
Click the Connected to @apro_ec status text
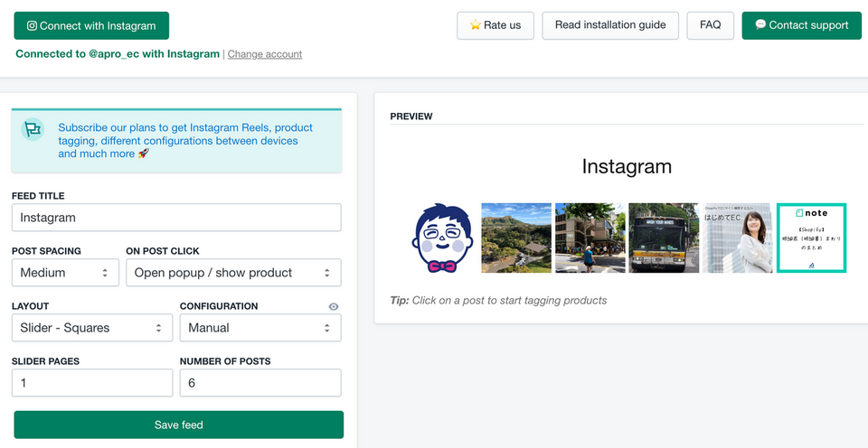click(x=118, y=54)
